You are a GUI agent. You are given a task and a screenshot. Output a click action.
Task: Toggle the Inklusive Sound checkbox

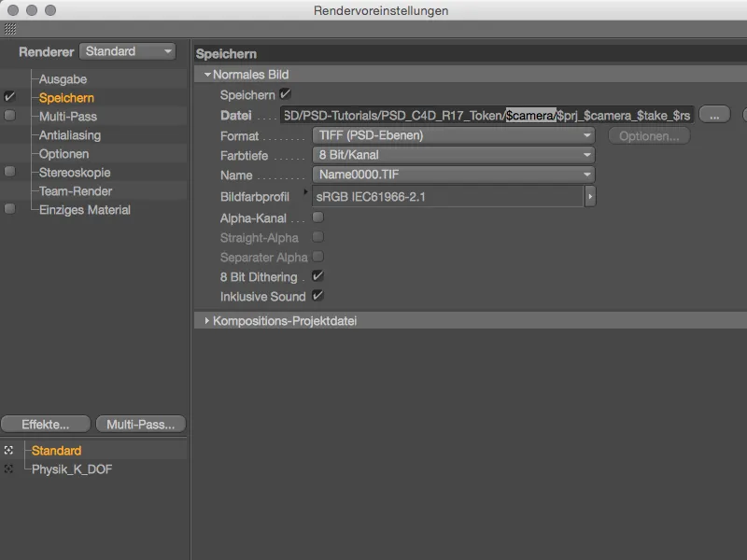[317, 296]
